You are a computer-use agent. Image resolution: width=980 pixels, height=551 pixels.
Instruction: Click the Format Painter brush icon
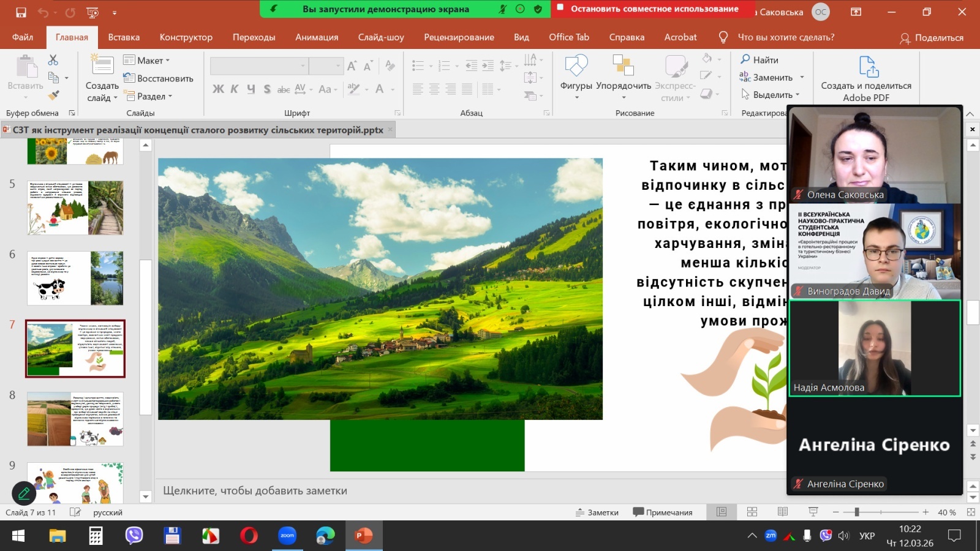pos(54,95)
